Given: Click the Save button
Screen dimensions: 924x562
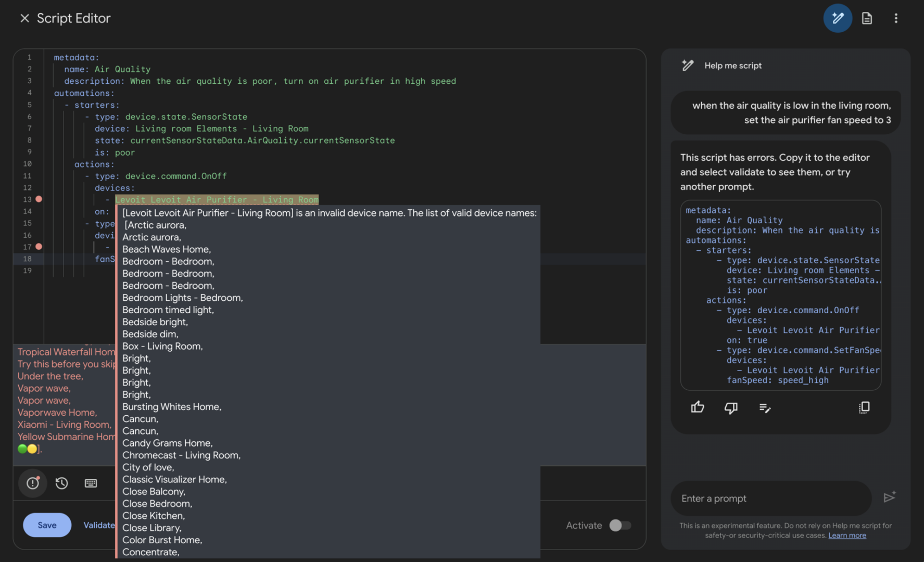Looking at the screenshot, I should (x=47, y=525).
